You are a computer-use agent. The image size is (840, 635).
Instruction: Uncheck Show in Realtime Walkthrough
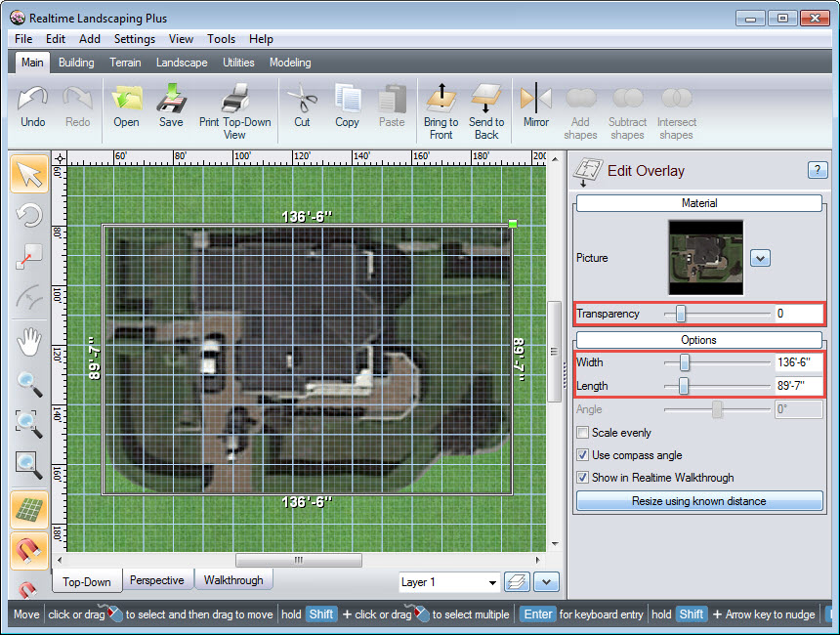(x=582, y=478)
